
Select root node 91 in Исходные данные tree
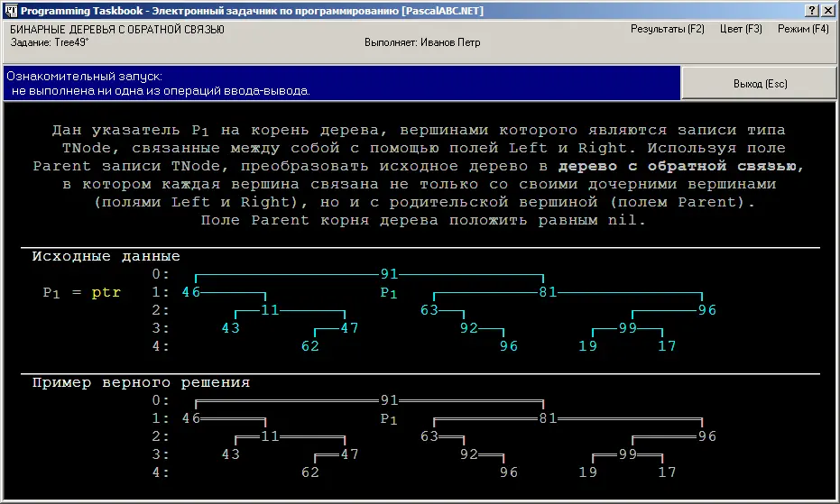tap(390, 274)
